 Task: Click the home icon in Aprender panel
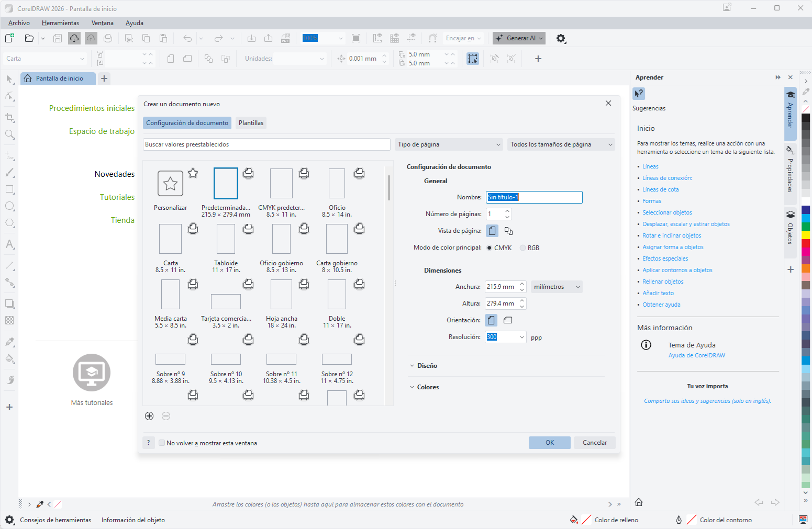point(639,502)
